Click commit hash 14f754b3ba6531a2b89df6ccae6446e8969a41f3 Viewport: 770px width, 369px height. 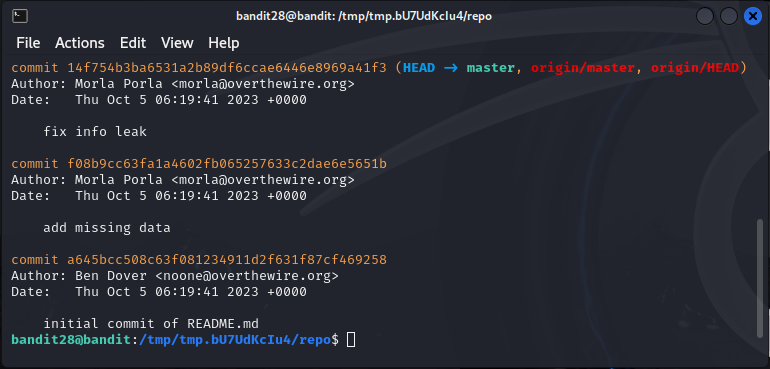click(227, 68)
